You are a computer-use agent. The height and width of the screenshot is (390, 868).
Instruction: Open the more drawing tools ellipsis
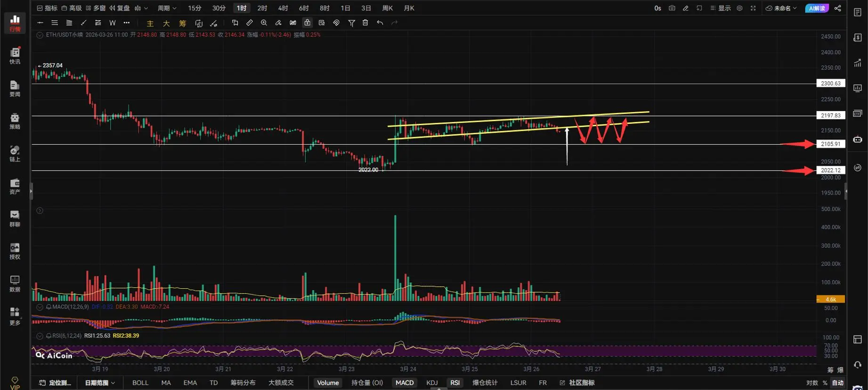126,23
